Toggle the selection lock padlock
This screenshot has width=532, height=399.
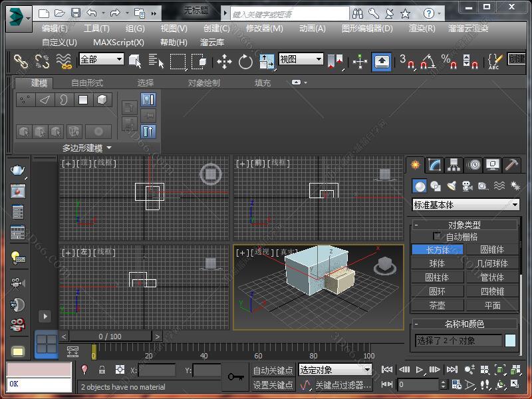(x=102, y=370)
